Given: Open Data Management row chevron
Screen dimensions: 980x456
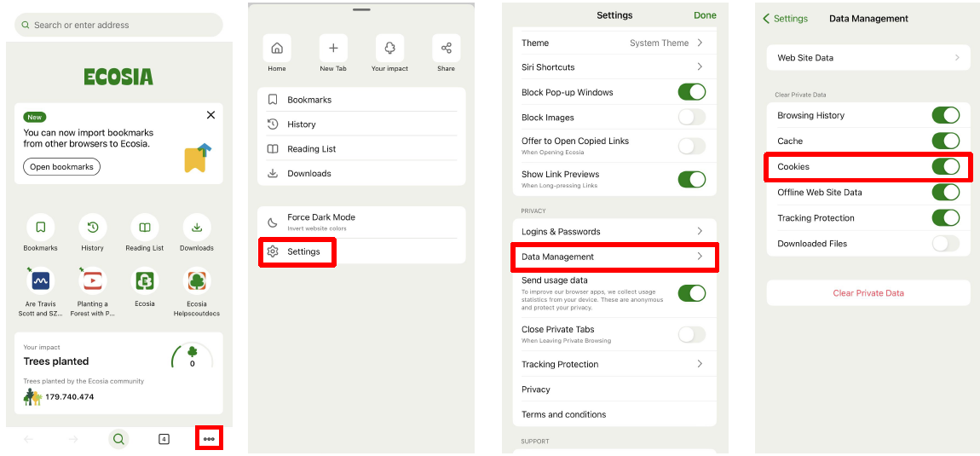Looking at the screenshot, I should (700, 257).
